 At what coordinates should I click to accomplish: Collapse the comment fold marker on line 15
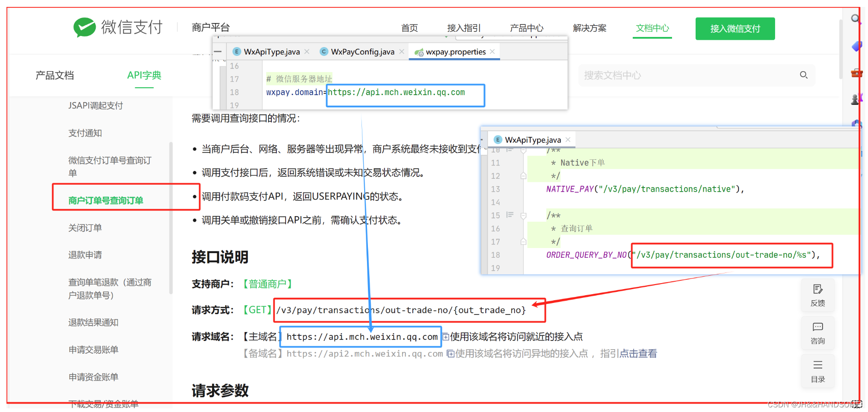click(x=523, y=215)
